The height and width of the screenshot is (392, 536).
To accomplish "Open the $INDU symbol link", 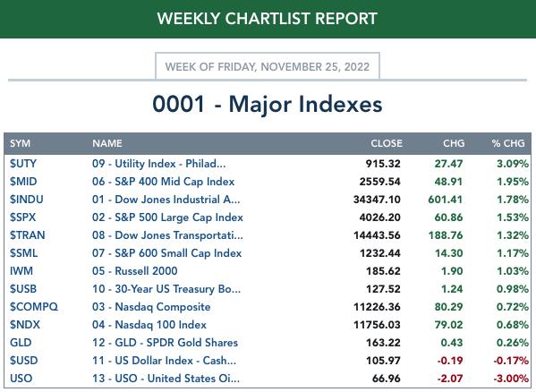I will [x=26, y=200].
